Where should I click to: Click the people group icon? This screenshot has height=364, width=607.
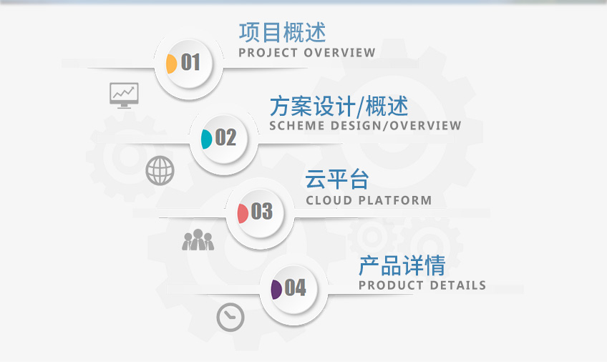(x=198, y=240)
